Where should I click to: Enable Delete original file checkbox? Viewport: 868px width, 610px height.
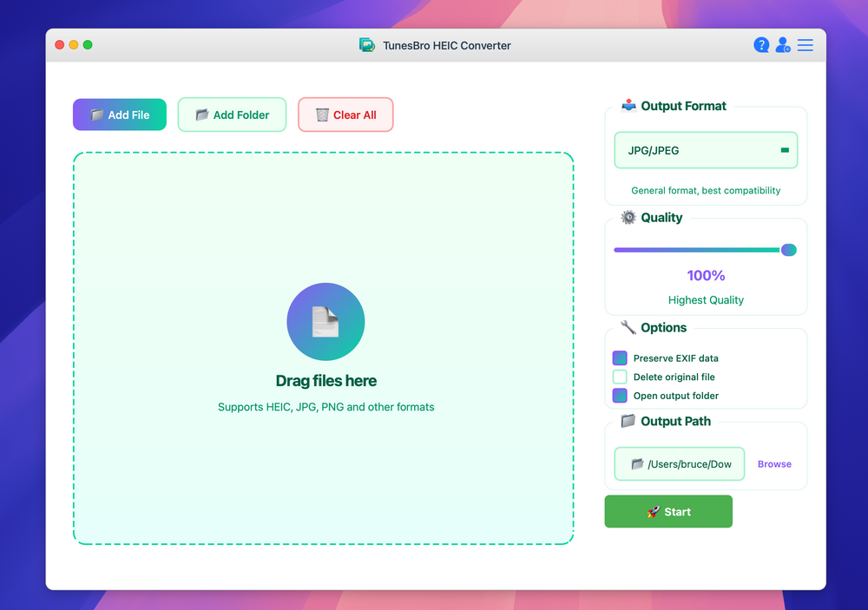click(x=620, y=377)
